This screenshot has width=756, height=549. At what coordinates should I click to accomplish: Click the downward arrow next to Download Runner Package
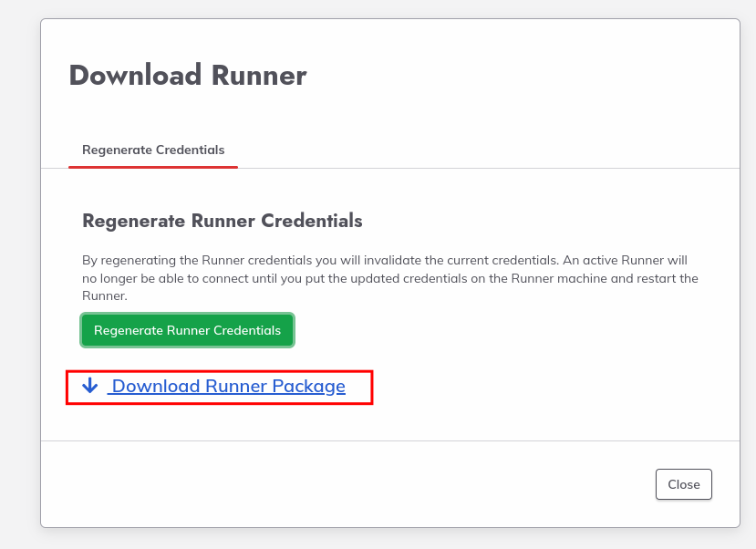coord(89,386)
